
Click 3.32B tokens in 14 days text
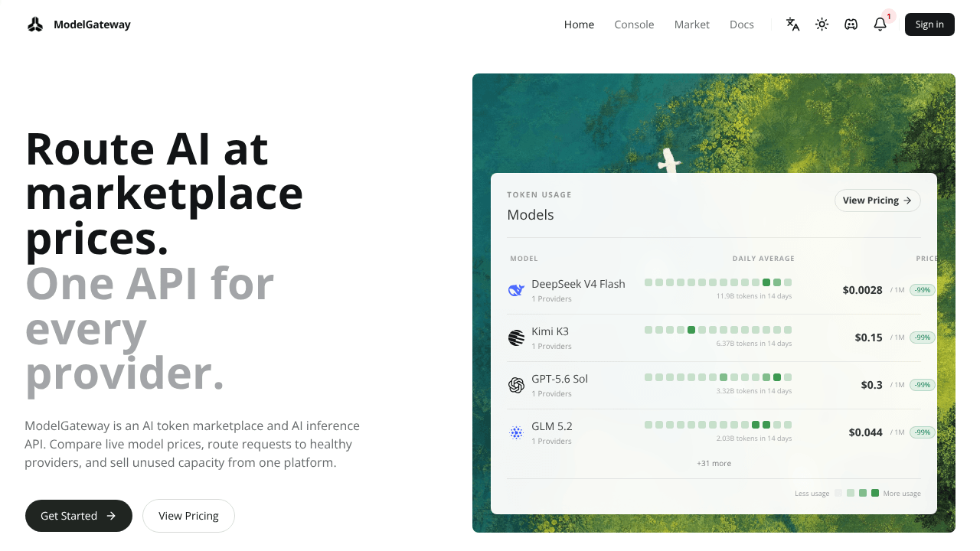[754, 391]
